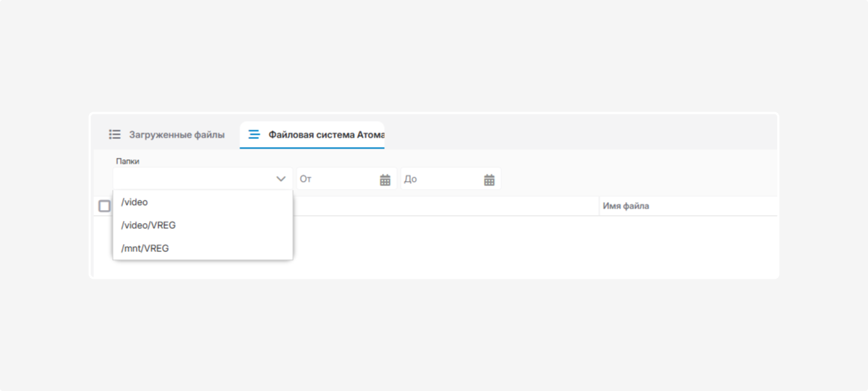Focus the До date input field

[440, 180]
